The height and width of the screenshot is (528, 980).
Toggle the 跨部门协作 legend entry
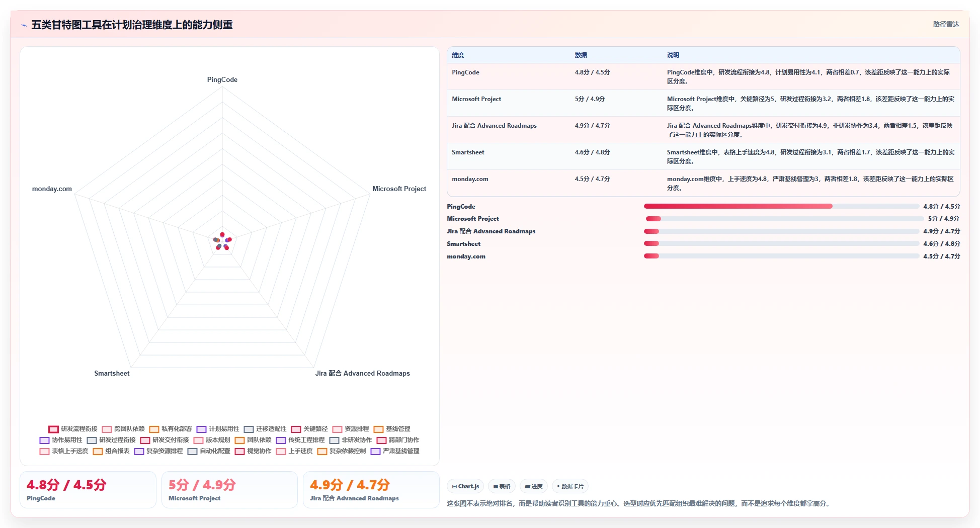398,440
